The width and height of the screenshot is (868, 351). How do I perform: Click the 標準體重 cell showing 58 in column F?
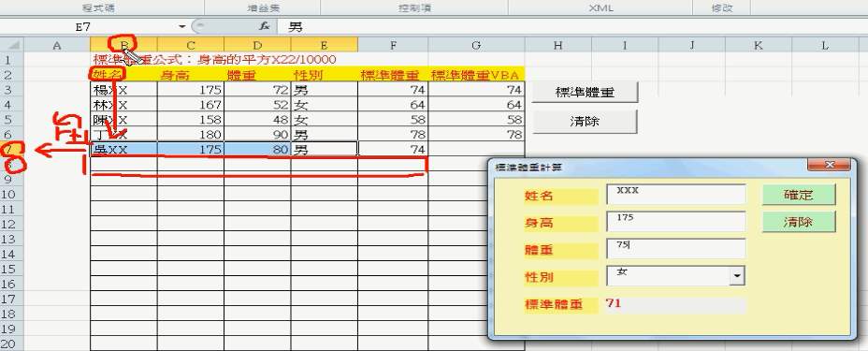click(x=393, y=119)
